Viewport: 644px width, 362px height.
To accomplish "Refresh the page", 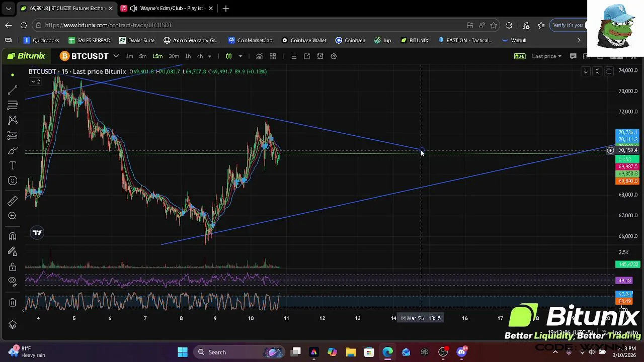I will 24,25.
